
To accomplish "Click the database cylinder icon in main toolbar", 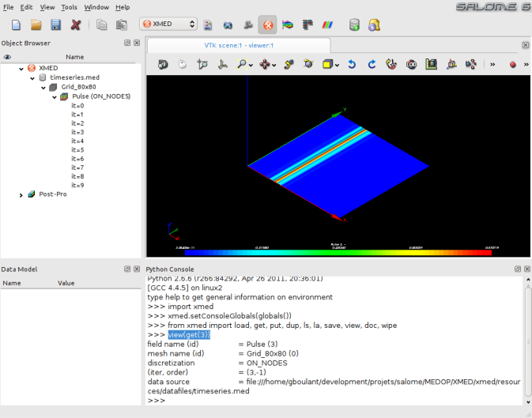I will 355,24.
